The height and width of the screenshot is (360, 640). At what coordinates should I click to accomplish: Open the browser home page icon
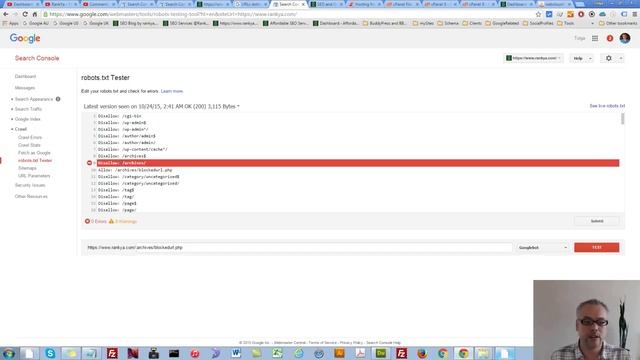(35, 14)
